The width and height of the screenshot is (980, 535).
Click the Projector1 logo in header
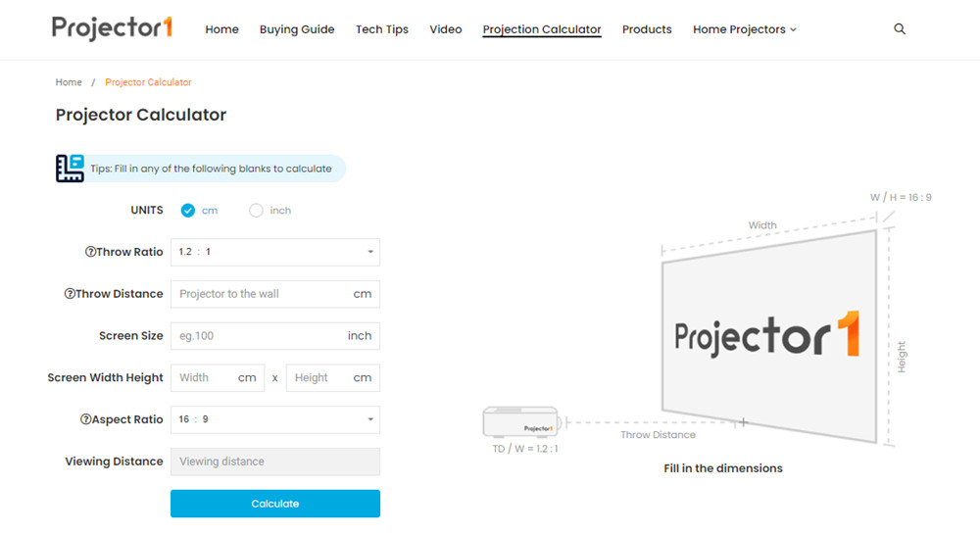point(113,28)
